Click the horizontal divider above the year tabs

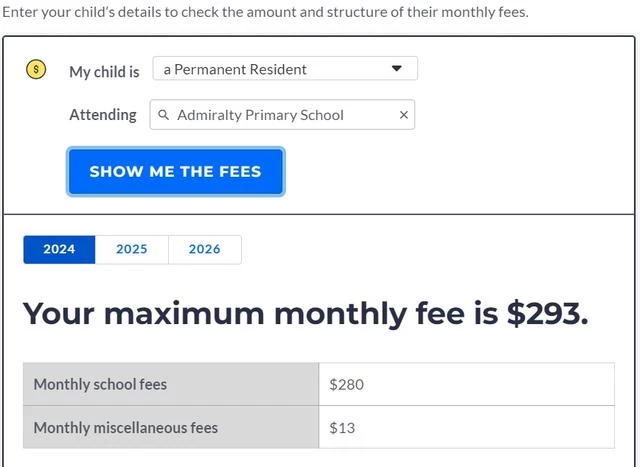click(319, 214)
